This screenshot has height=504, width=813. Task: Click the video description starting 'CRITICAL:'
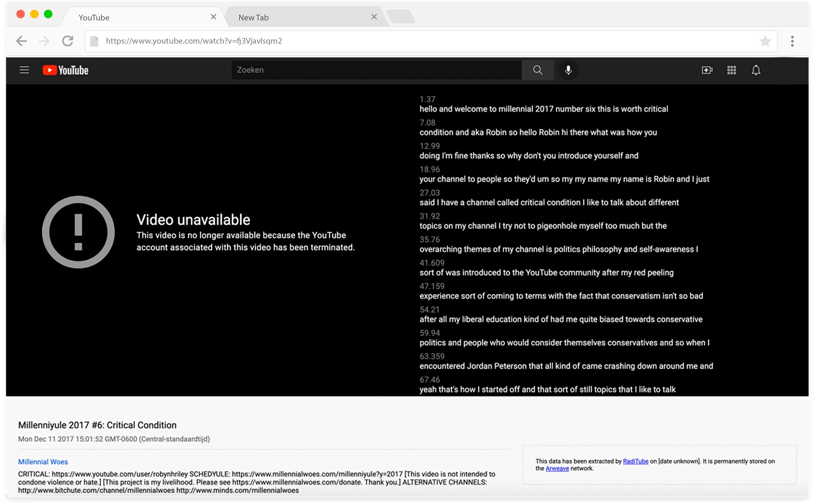(257, 482)
